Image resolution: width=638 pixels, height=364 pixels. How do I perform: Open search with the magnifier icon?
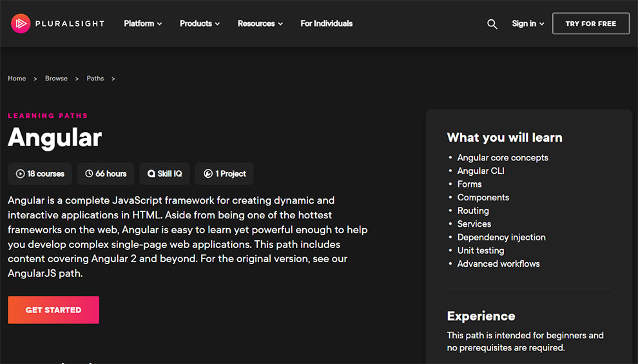[492, 24]
